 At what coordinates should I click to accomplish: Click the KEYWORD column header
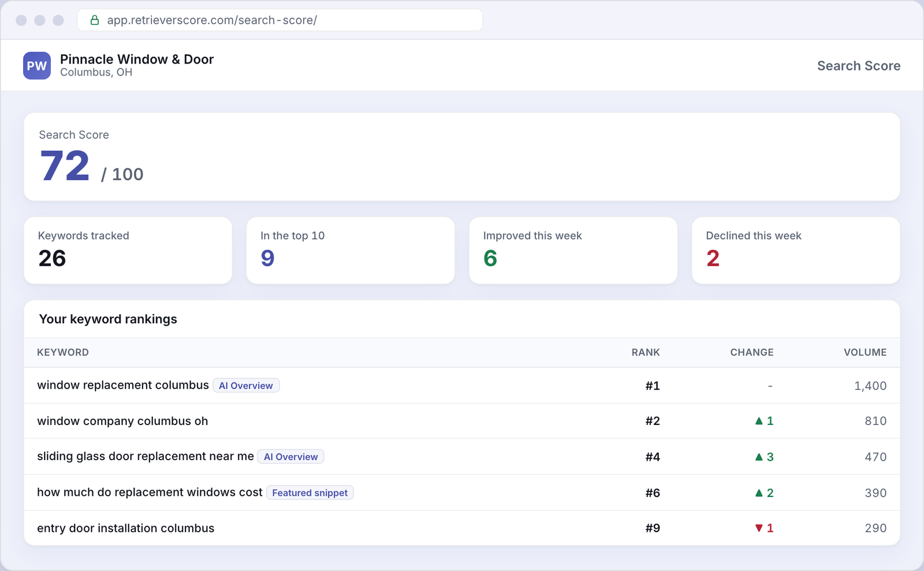pyautogui.click(x=63, y=353)
